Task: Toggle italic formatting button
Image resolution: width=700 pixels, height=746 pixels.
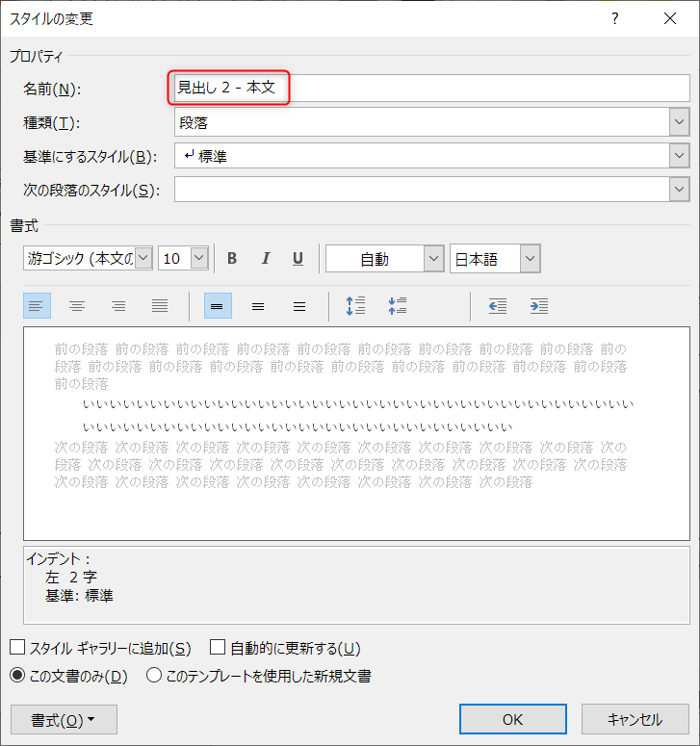Action: coord(265,259)
